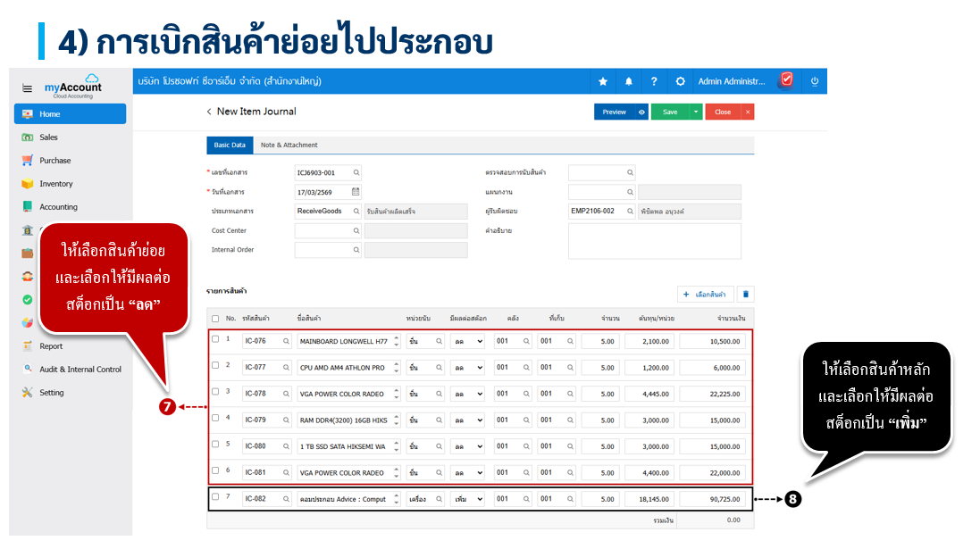
Task: Tick the checkbox for row 7 IC-082
Action: [x=215, y=497]
